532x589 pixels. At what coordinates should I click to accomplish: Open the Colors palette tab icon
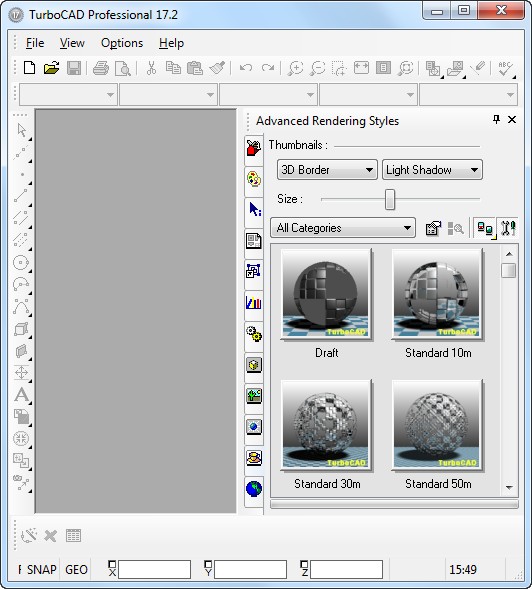coord(254,179)
